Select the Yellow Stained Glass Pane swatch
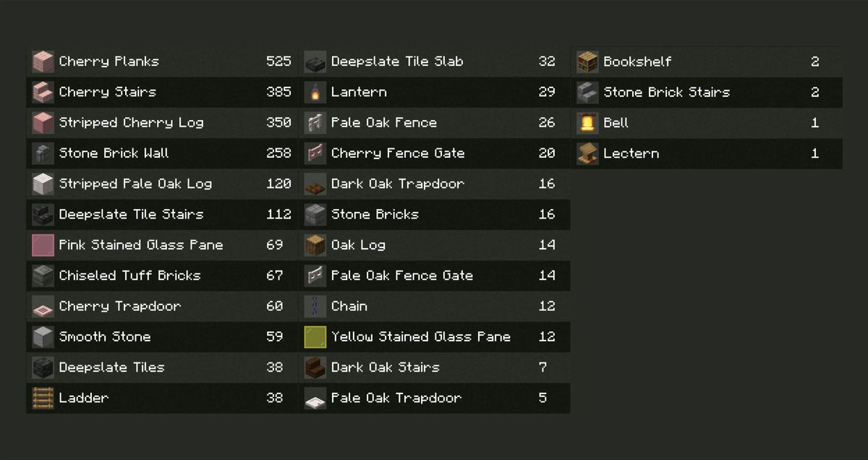 pyautogui.click(x=315, y=337)
